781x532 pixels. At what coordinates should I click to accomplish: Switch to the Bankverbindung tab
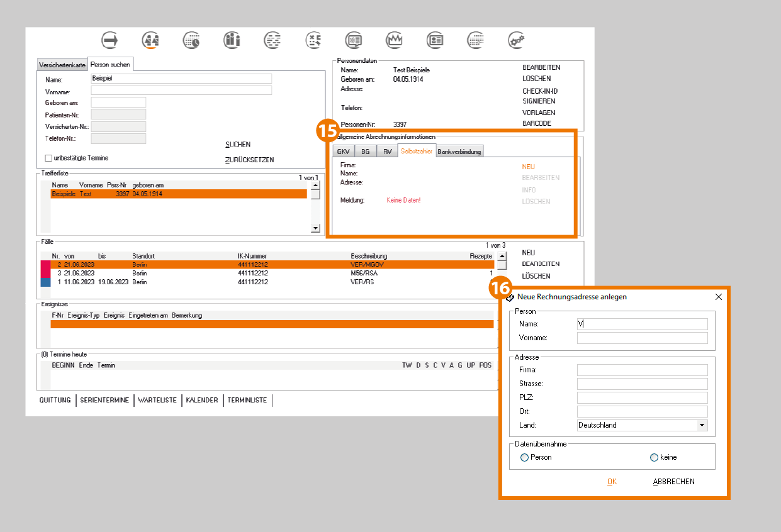[459, 152]
